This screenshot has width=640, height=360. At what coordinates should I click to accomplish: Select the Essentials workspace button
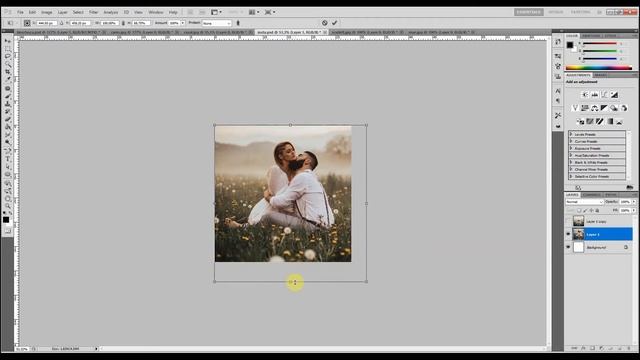point(529,12)
